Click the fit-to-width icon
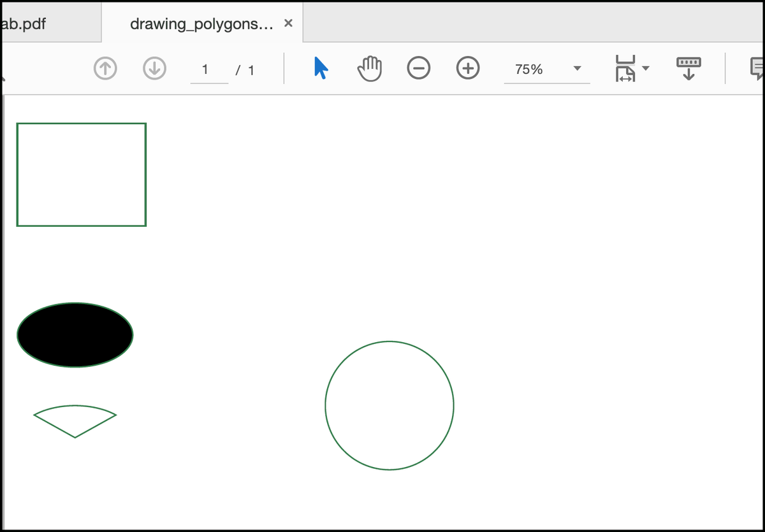Image resolution: width=765 pixels, height=532 pixels. [x=625, y=68]
